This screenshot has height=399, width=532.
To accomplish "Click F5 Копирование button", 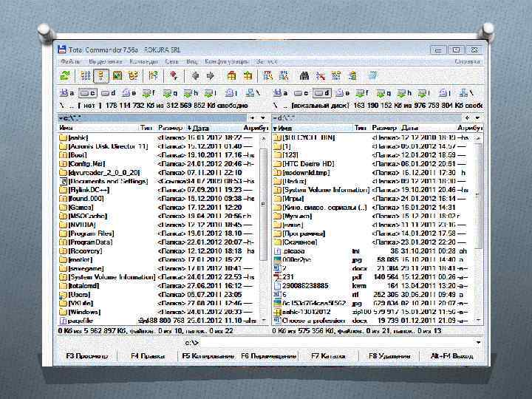I will [x=208, y=356].
